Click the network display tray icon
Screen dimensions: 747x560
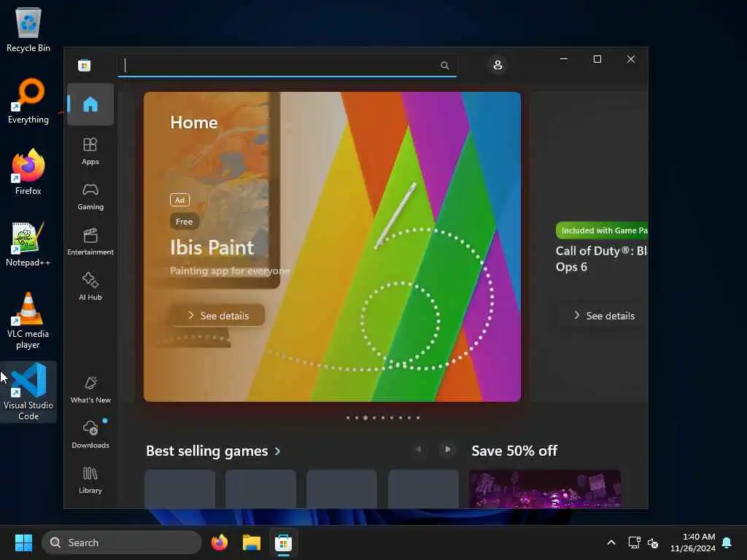(634, 542)
